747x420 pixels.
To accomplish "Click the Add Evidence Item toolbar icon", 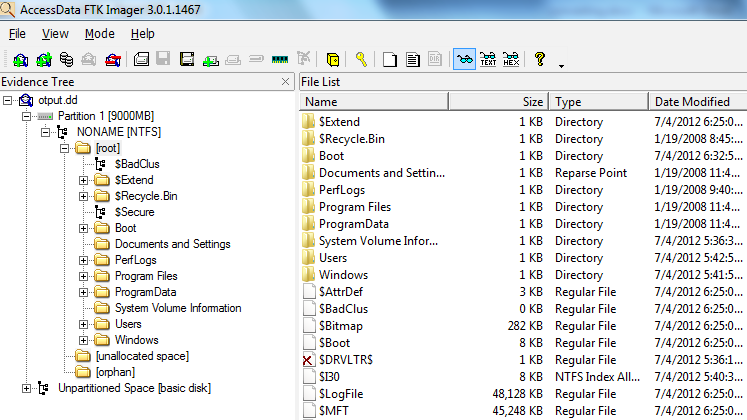I will pyautogui.click(x=20, y=60).
